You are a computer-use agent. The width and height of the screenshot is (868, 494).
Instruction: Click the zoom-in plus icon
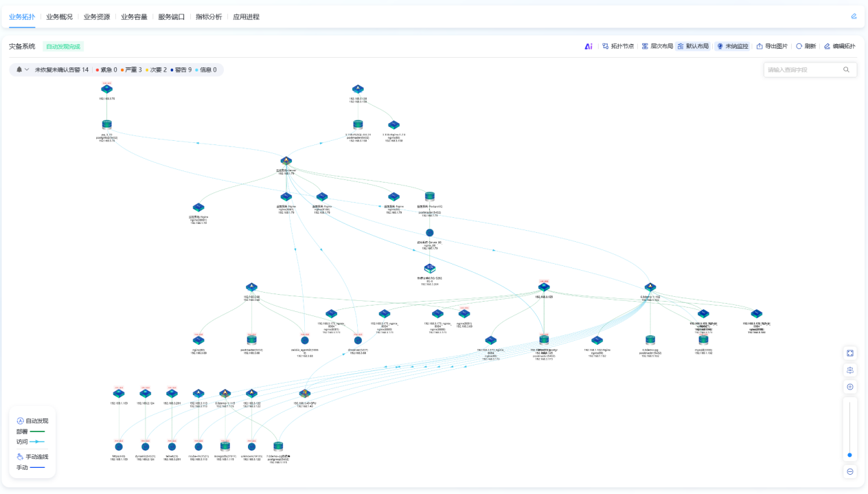[x=850, y=387]
